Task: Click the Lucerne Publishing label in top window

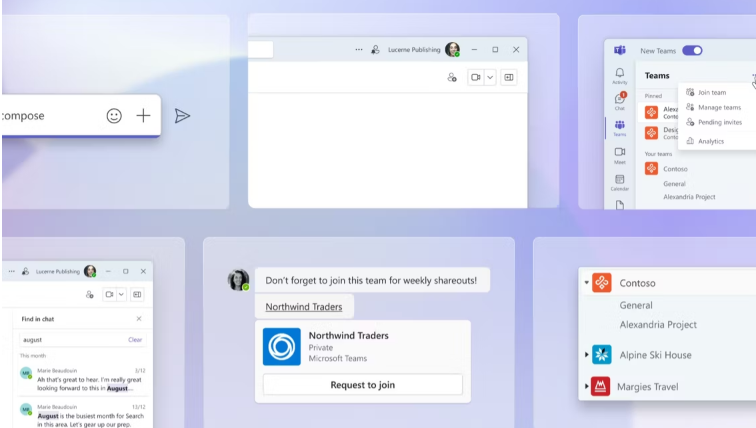Action: 414,50
